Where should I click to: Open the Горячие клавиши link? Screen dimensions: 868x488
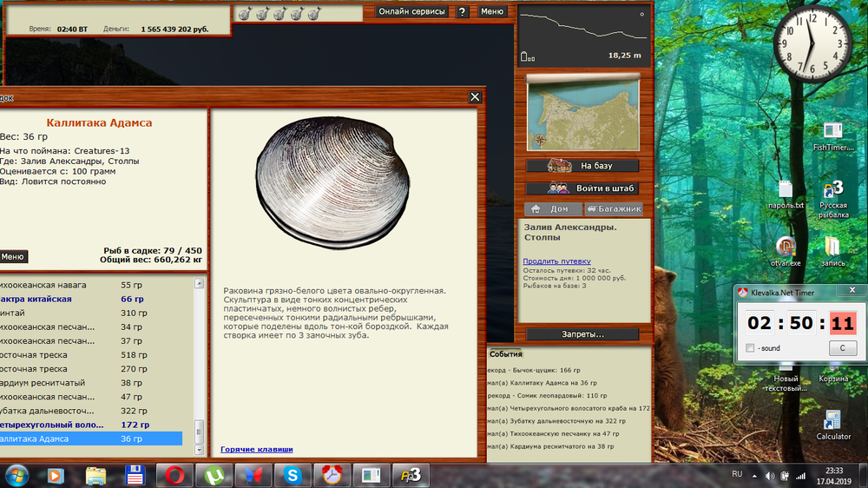point(256,449)
